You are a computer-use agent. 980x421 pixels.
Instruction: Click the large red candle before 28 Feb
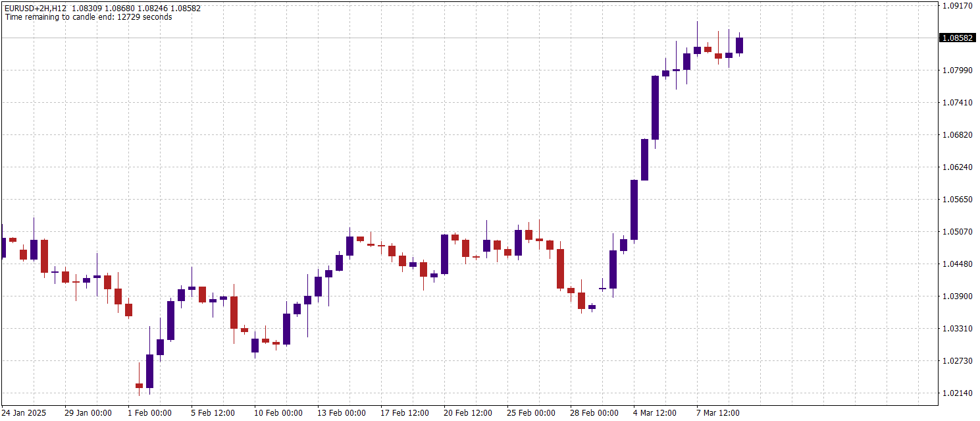(560, 268)
